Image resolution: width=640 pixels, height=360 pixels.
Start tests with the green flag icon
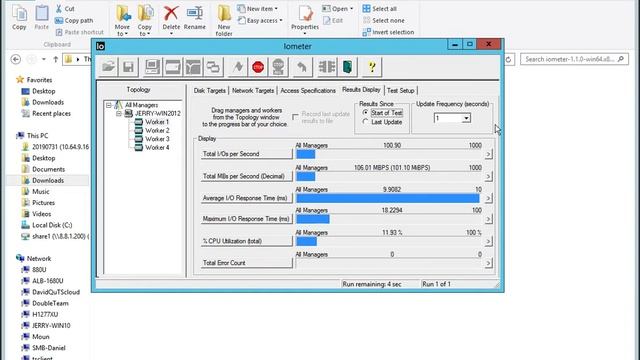238,67
